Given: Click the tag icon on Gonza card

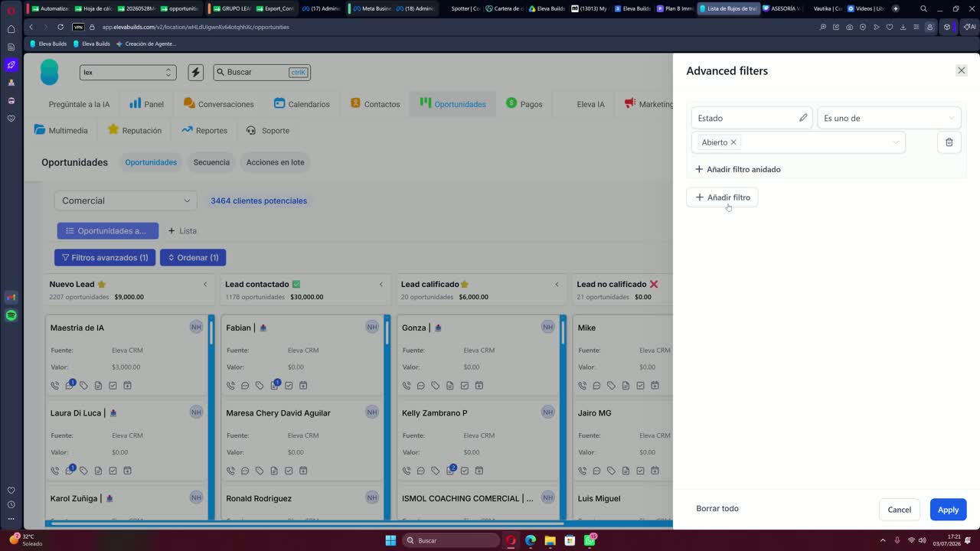Looking at the screenshot, I should 436,386.
